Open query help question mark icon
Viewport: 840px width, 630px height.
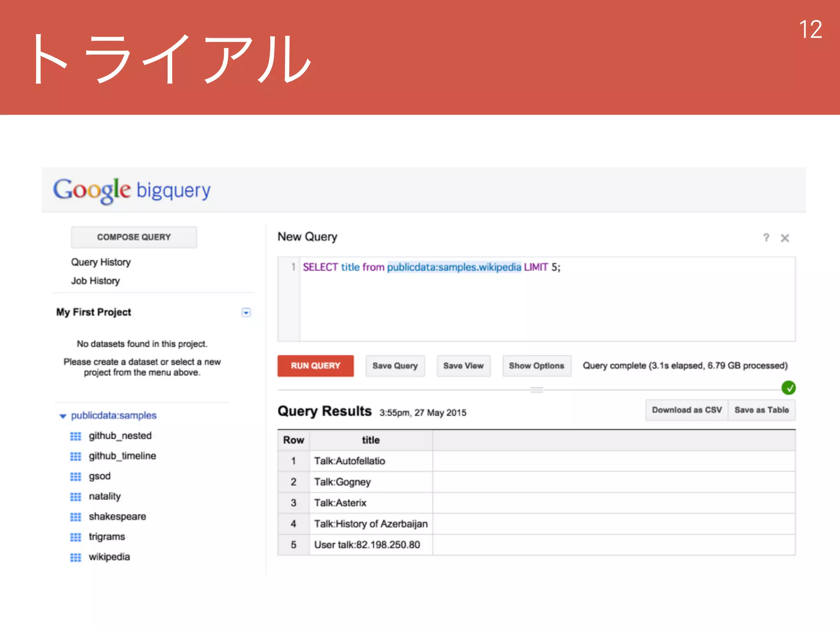pos(766,237)
